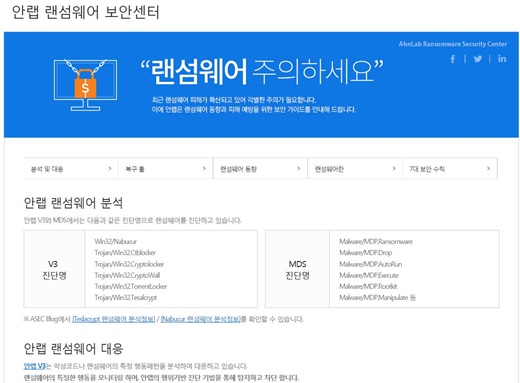Image resolution: width=520 pixels, height=383 pixels.
Task: Click chevron arrow beside 7대 보안 수칙
Action: tap(488, 168)
